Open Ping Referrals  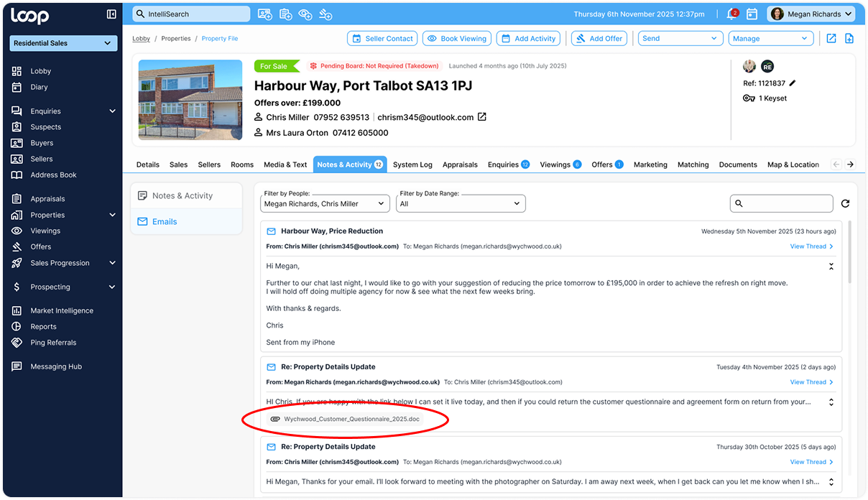click(x=53, y=343)
